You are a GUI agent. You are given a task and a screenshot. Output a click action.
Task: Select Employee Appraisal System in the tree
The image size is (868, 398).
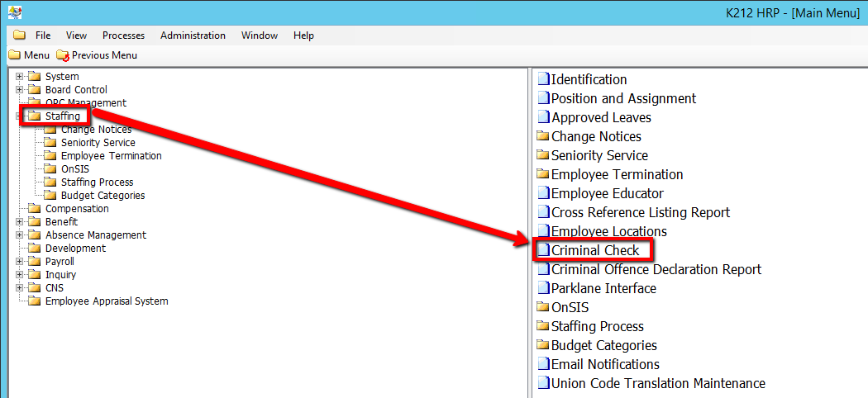click(x=106, y=301)
